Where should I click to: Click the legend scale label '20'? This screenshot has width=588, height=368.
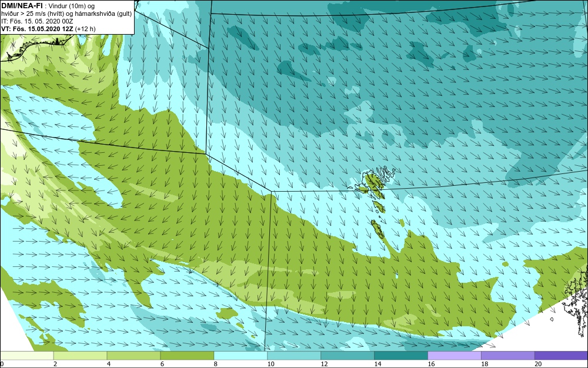point(538,364)
